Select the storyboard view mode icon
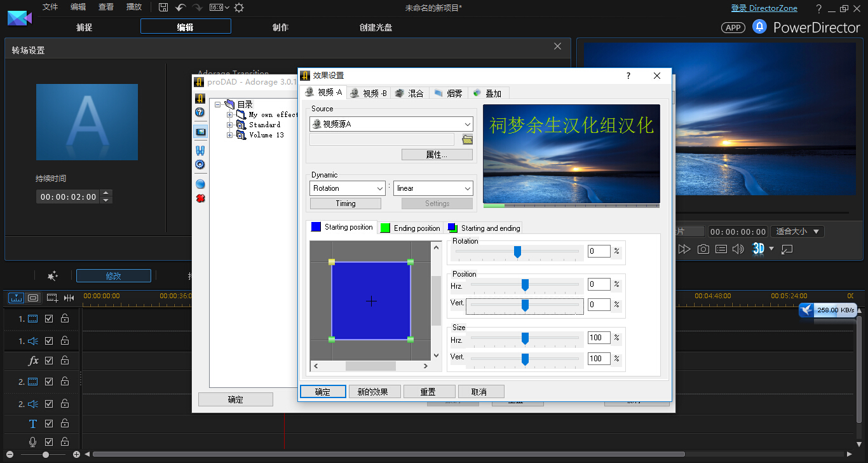 click(x=33, y=298)
